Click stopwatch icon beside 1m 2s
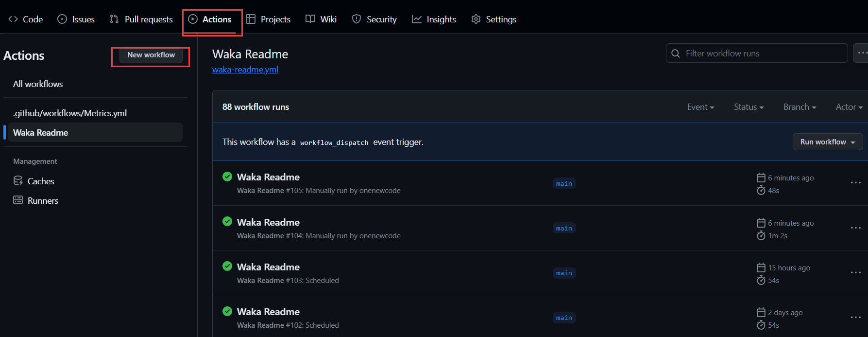 coord(761,235)
